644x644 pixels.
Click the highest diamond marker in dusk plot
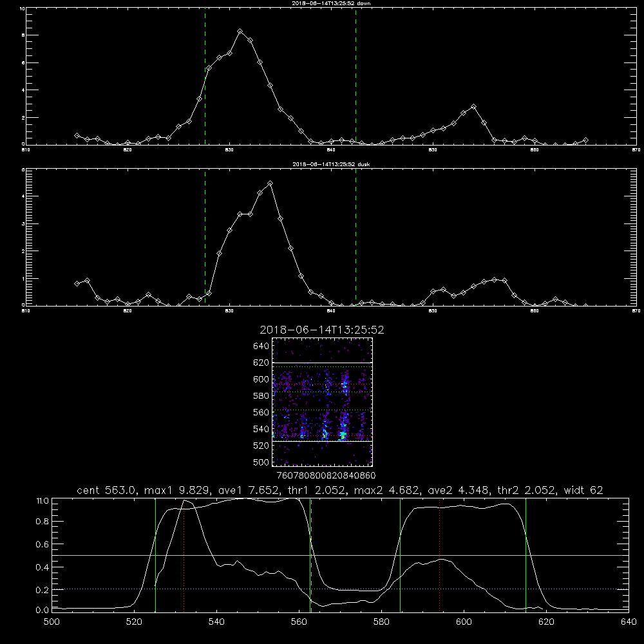(x=270, y=183)
